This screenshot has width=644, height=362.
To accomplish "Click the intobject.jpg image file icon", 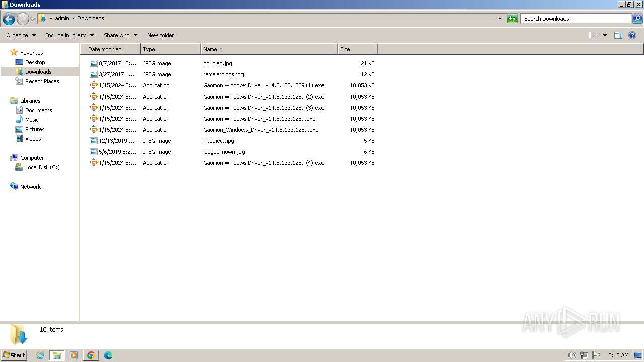I will click(93, 141).
